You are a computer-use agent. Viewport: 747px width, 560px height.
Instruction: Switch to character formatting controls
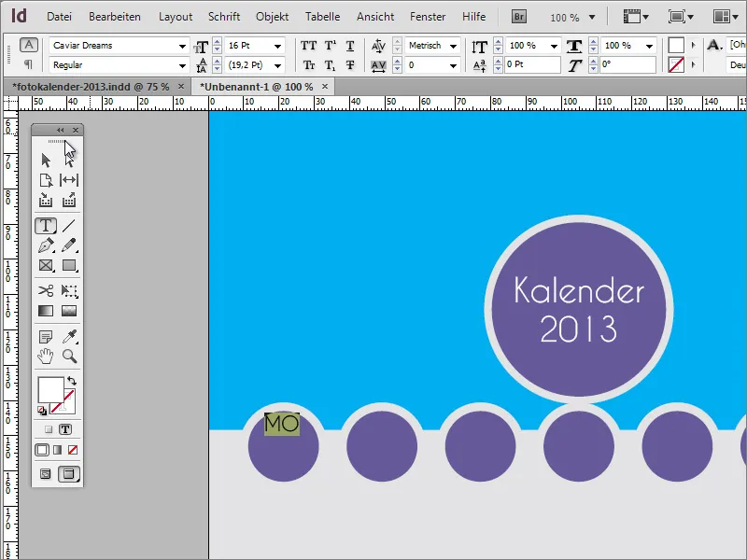[x=29, y=45]
